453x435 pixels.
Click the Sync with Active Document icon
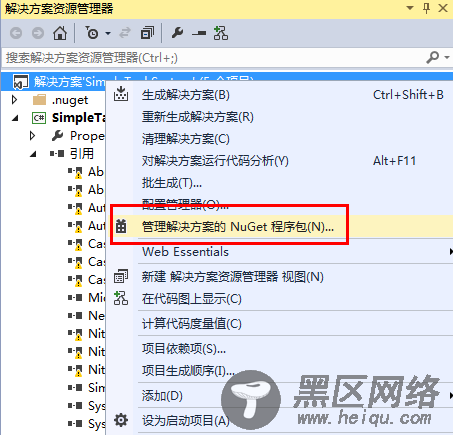tap(125, 33)
